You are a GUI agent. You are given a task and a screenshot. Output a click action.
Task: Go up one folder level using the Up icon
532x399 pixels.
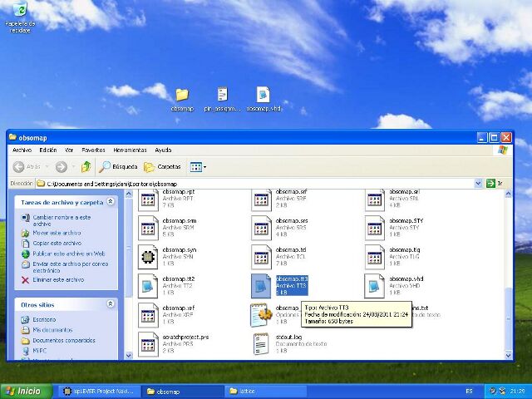(86, 166)
